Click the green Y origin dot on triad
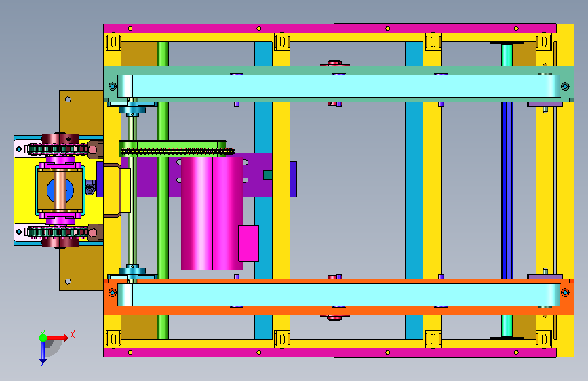The image size is (588, 381). [43, 338]
